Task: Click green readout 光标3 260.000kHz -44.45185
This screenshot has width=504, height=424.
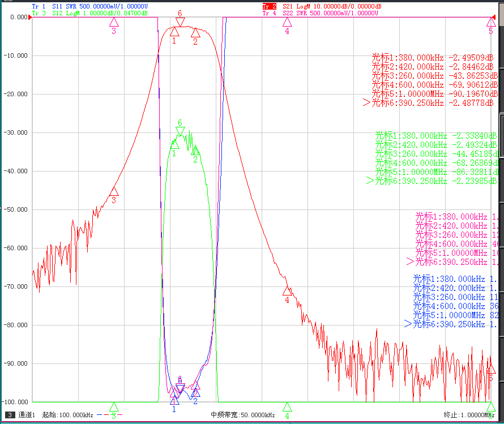Action: tap(437, 154)
